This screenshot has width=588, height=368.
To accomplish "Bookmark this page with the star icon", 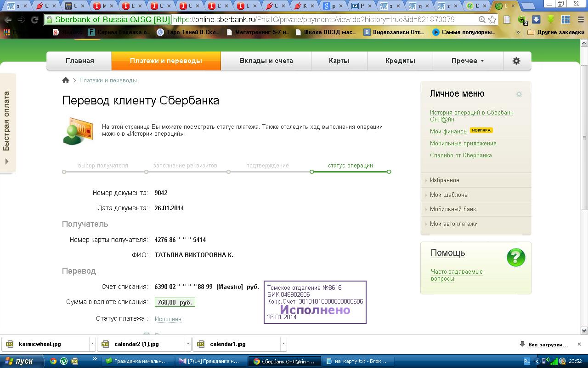I will tap(492, 20).
